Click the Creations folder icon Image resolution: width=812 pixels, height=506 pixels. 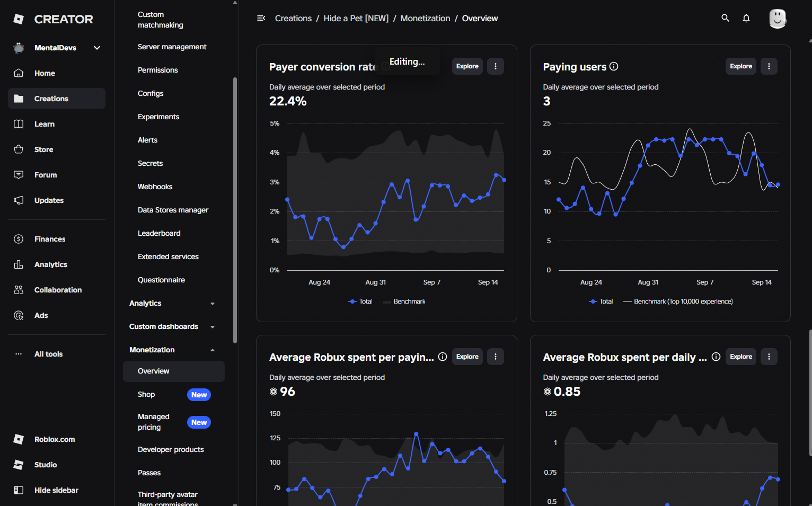(19, 99)
